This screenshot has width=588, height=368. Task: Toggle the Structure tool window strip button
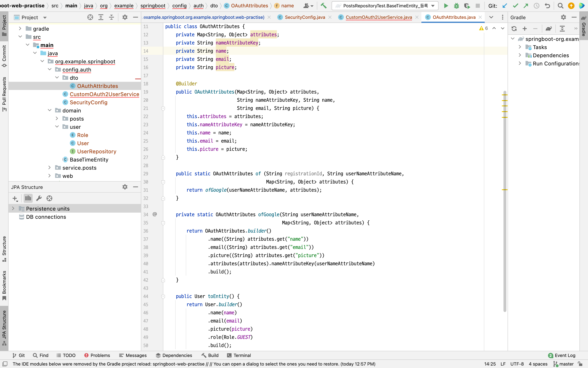tap(4, 249)
